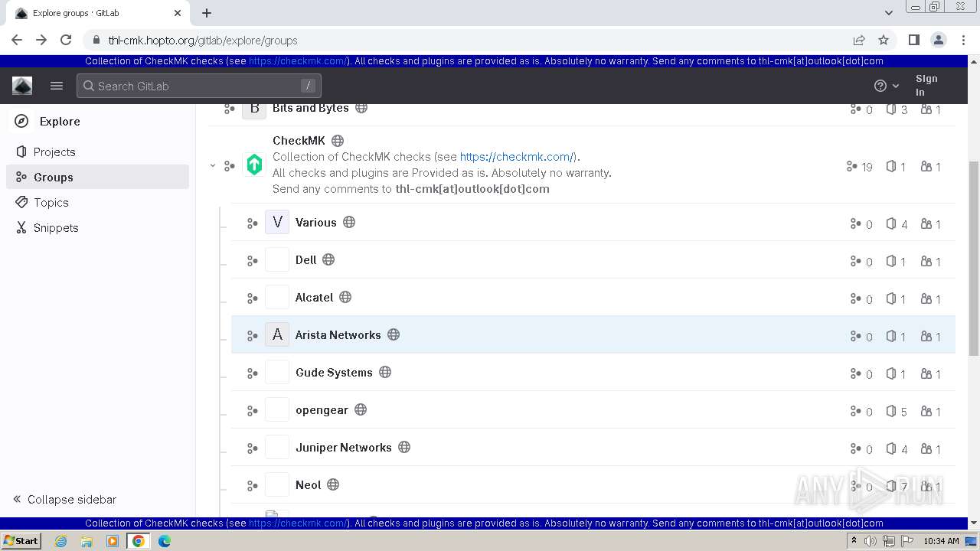
Task: Go back with the browser back arrow
Action: click(17, 40)
